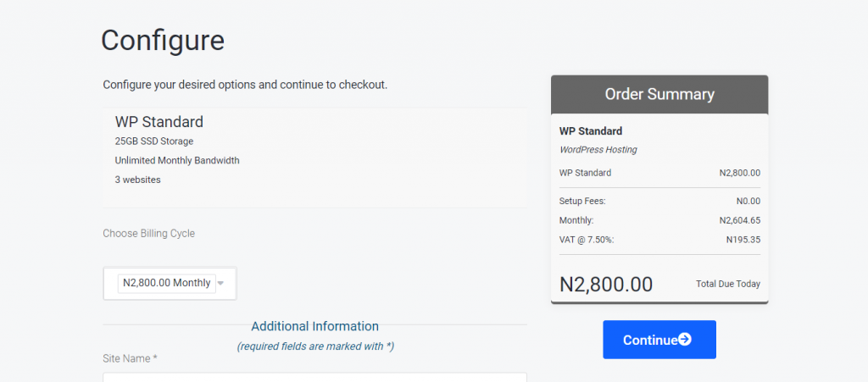Click the Unlimited Monthly Bandwidth feature text
This screenshot has height=382, width=868.
177,160
